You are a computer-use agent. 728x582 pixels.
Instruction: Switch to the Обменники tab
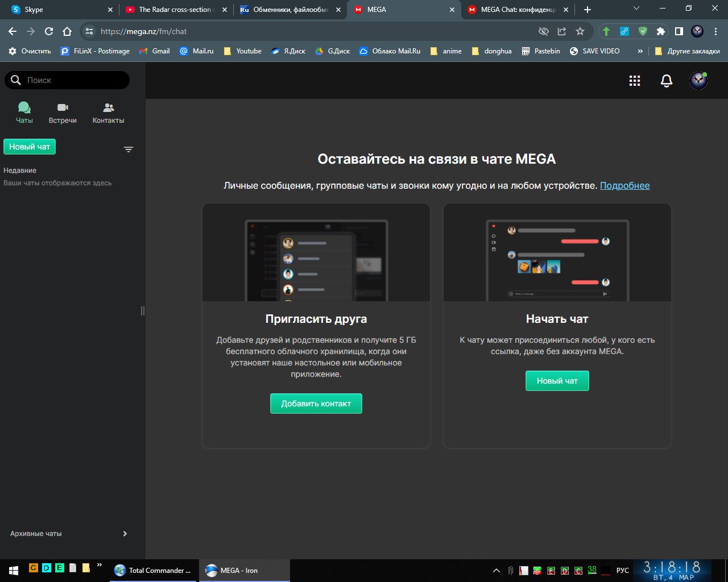(291, 10)
